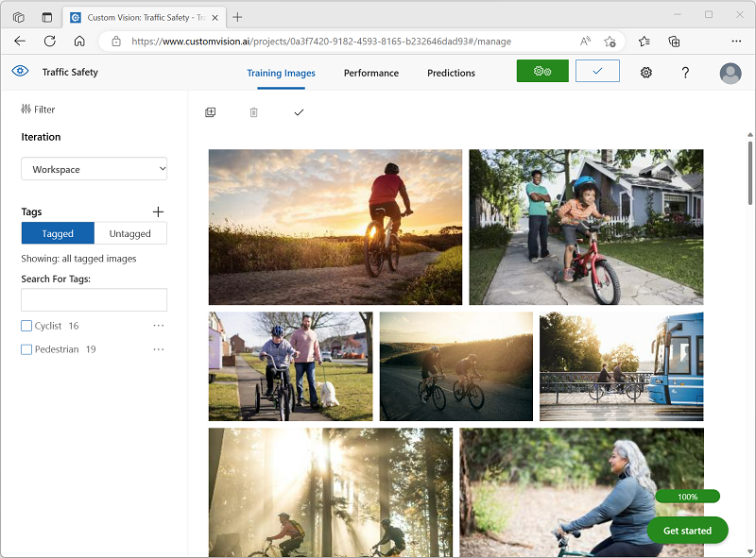
Task: Click the Pedestrian tag label
Action: 57,349
